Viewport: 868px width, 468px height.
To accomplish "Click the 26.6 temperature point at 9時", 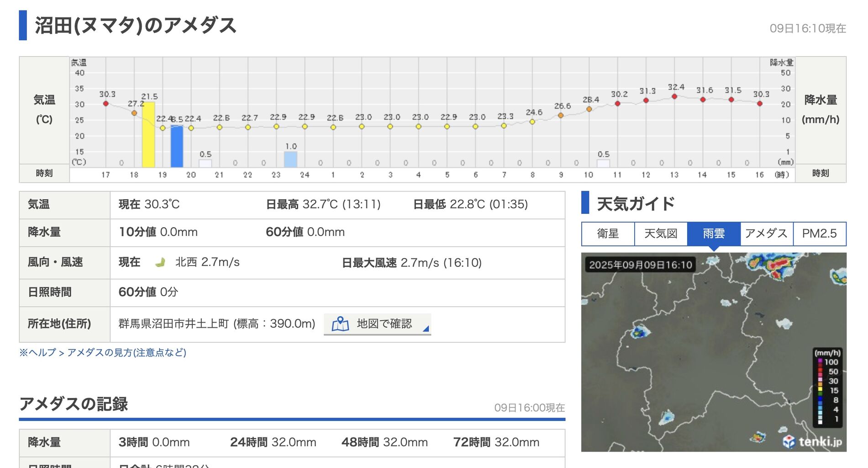I will pos(561,116).
